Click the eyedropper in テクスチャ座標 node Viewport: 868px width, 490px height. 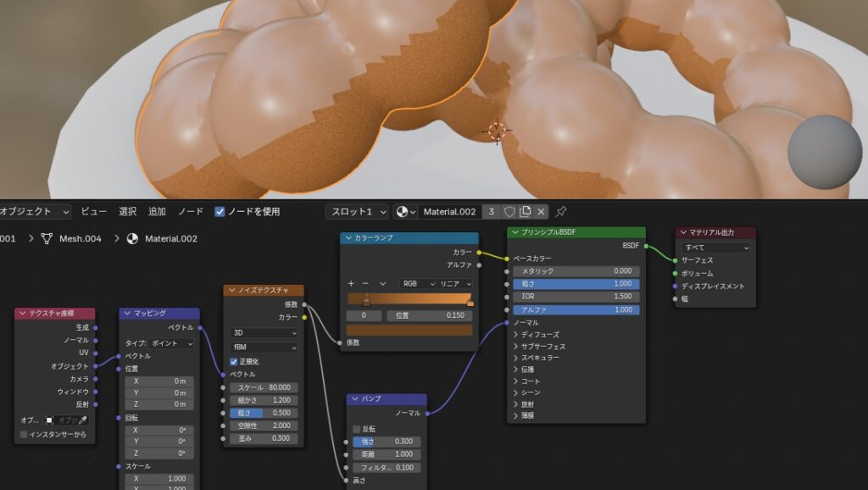(x=82, y=420)
